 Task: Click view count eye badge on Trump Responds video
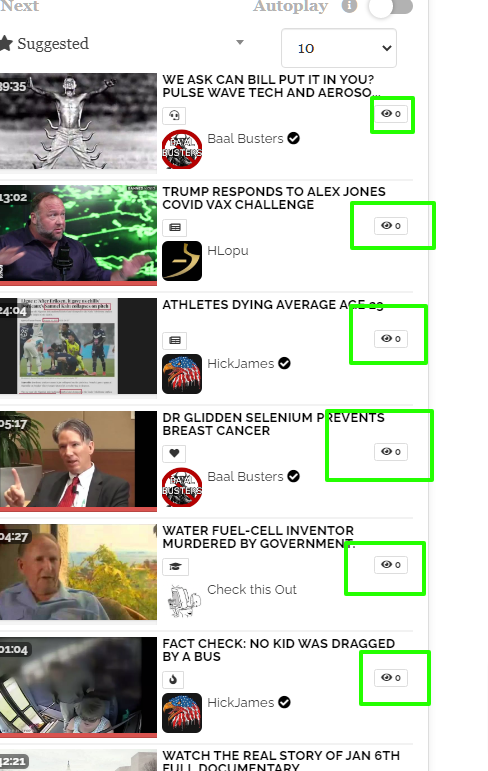(391, 226)
